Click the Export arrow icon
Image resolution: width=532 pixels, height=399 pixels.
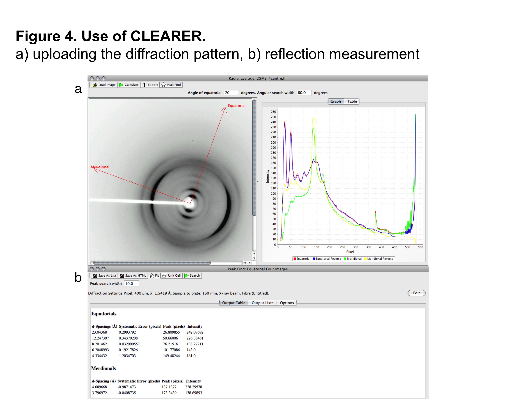[144, 85]
